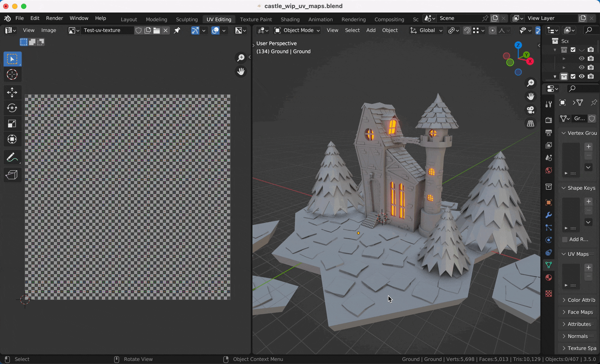Disable rendering for the last outliner collection
The height and width of the screenshot is (364, 600).
591,76
